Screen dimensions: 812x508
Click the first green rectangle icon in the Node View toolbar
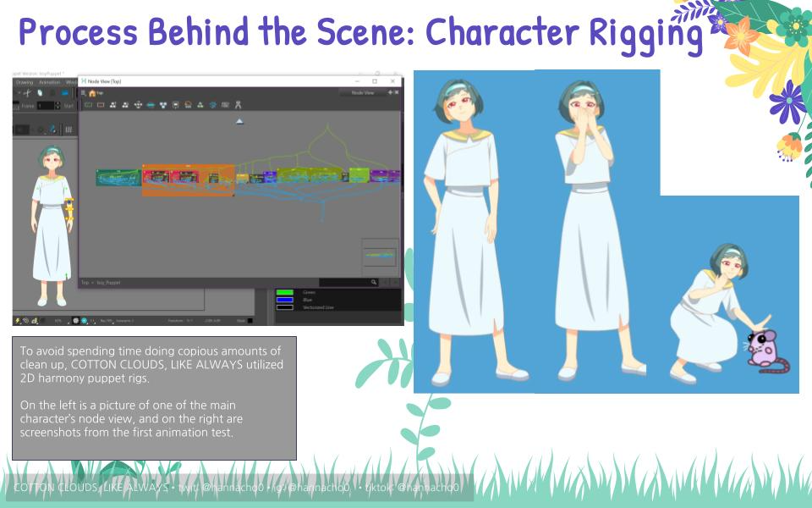(88, 106)
